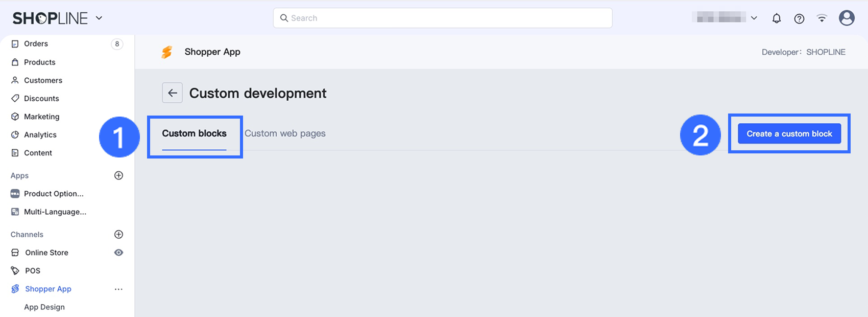Image resolution: width=868 pixels, height=317 pixels.
Task: Open the store name account dropdown
Action: (x=725, y=18)
